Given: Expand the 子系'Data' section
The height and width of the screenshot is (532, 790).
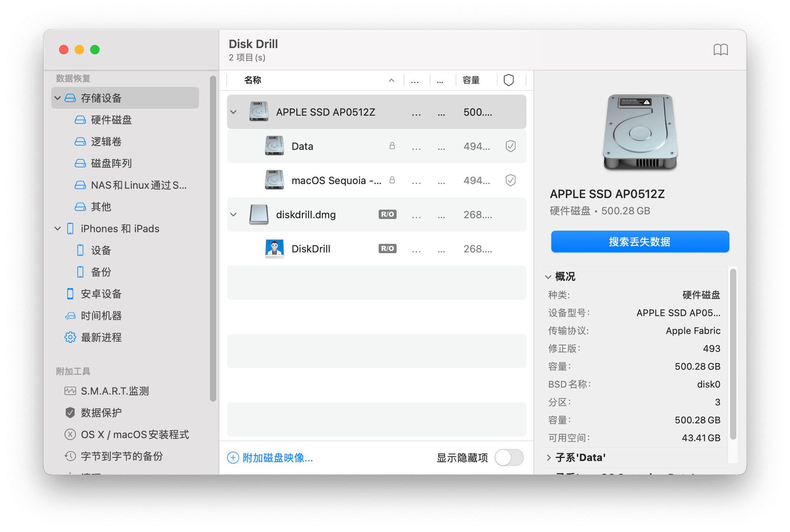Looking at the screenshot, I should (548, 458).
